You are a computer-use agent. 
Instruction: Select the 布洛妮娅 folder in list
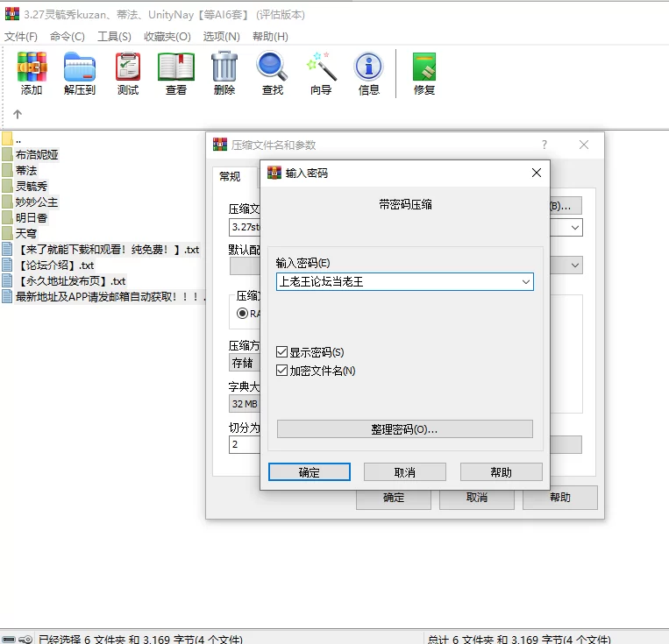tap(37, 154)
